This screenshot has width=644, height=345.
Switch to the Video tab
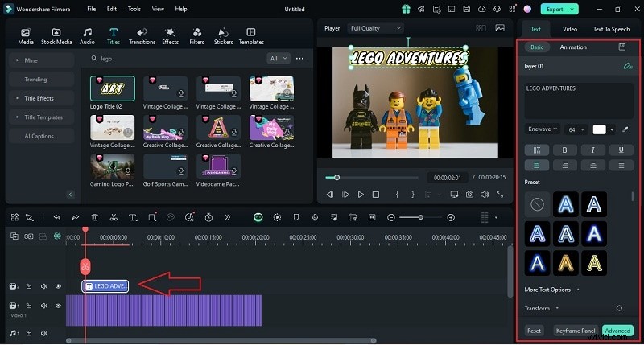click(x=570, y=29)
